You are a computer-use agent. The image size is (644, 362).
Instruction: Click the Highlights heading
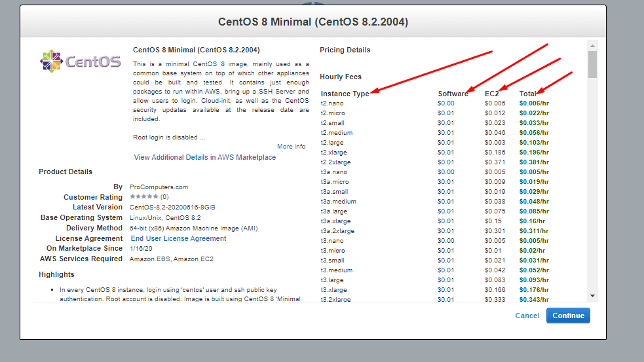pyautogui.click(x=56, y=274)
